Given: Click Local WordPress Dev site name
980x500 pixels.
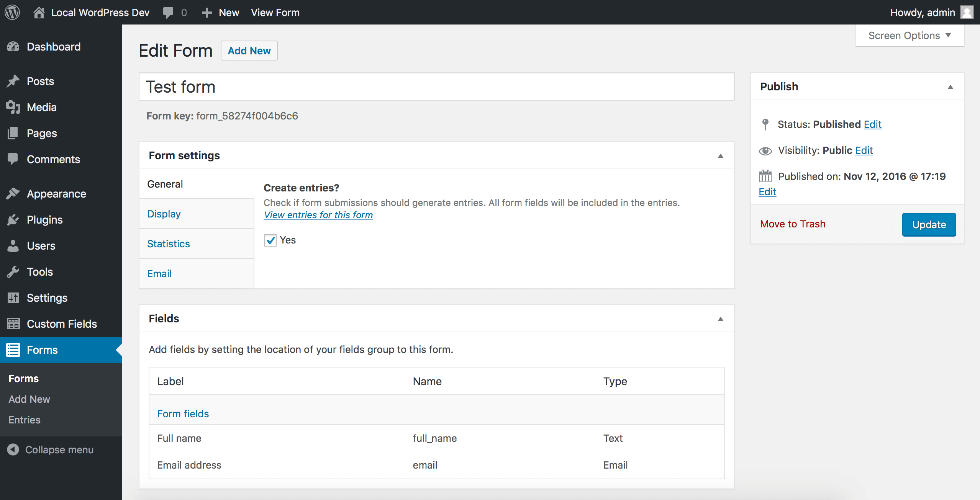Looking at the screenshot, I should pyautogui.click(x=100, y=13).
